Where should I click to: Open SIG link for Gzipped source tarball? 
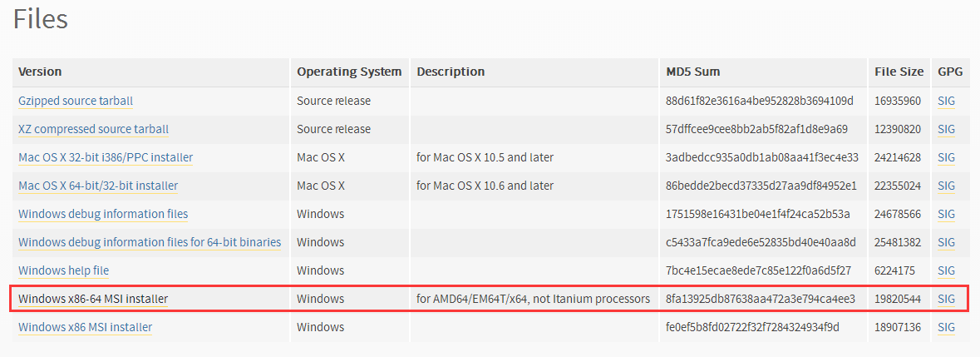pos(946,101)
